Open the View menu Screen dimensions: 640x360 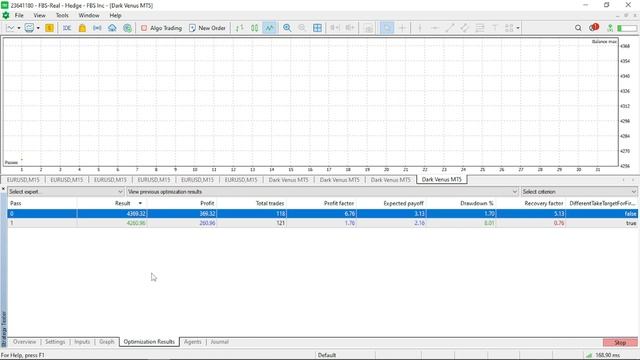click(x=40, y=15)
